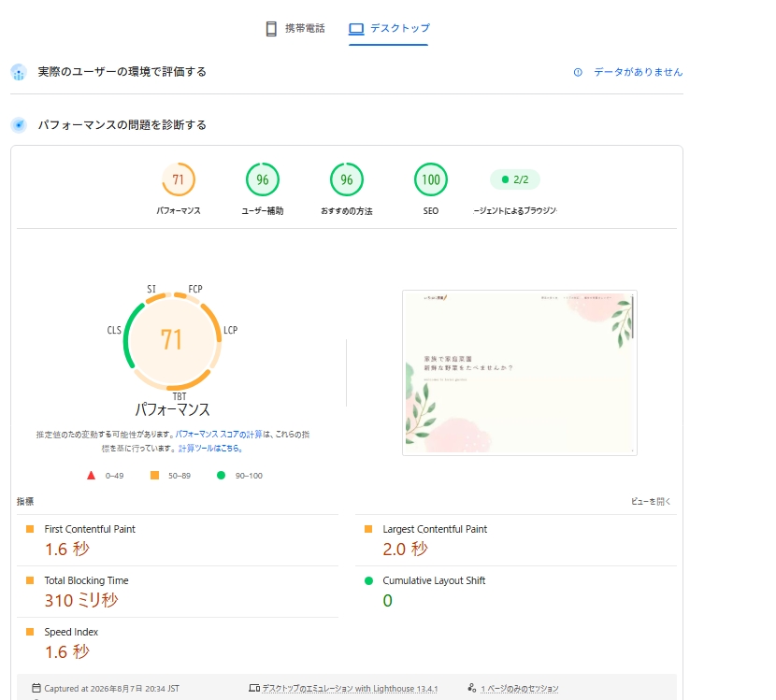The image size is (776, 700).
Task: Click デスクトップのエミュレーション with Lighthouse 13.4.1
Action: (x=350, y=689)
